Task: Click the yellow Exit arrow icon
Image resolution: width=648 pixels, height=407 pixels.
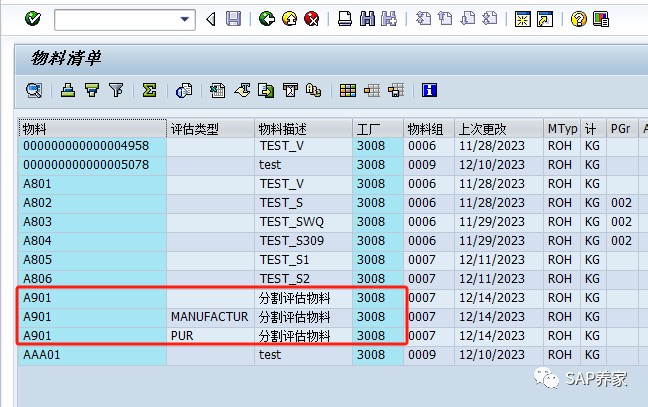Action: 290,19
